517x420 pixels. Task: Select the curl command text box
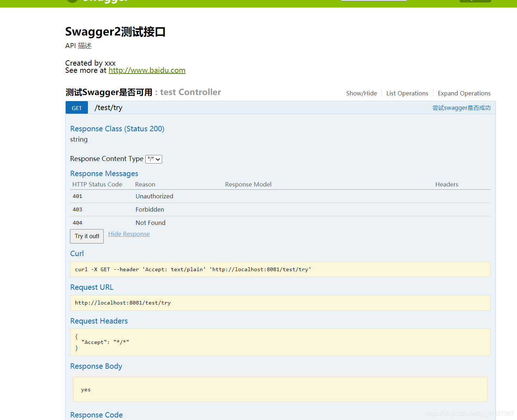280,269
